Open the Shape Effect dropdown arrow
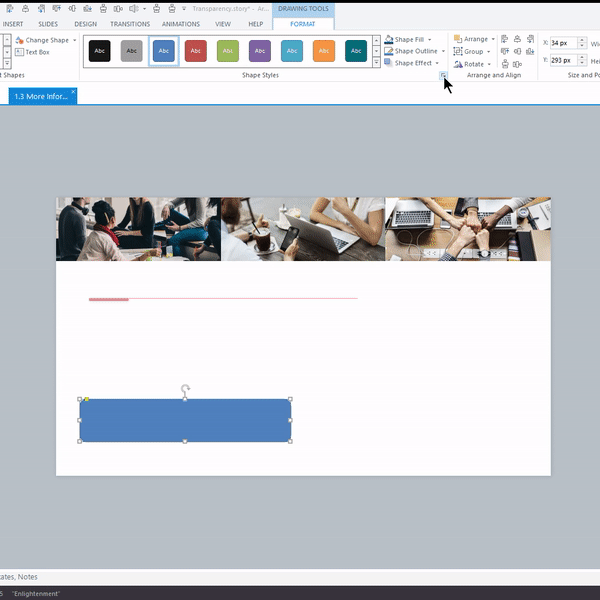The width and height of the screenshot is (600, 600). (437, 63)
